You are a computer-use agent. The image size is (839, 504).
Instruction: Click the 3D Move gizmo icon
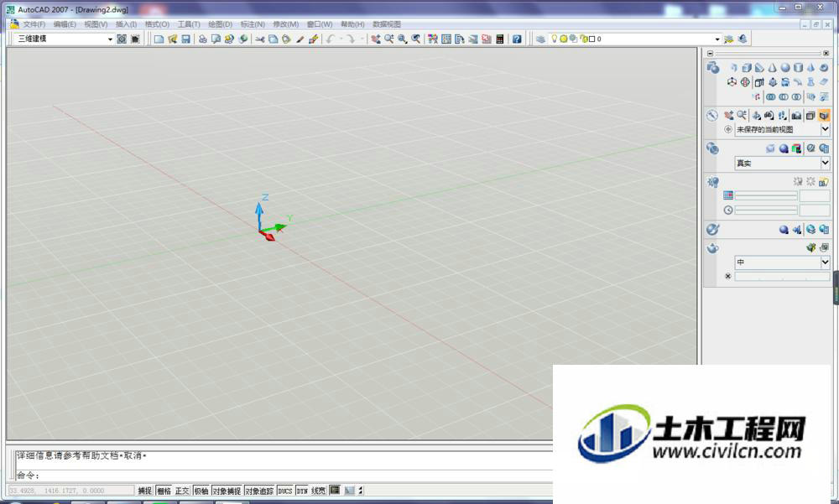coord(732,82)
